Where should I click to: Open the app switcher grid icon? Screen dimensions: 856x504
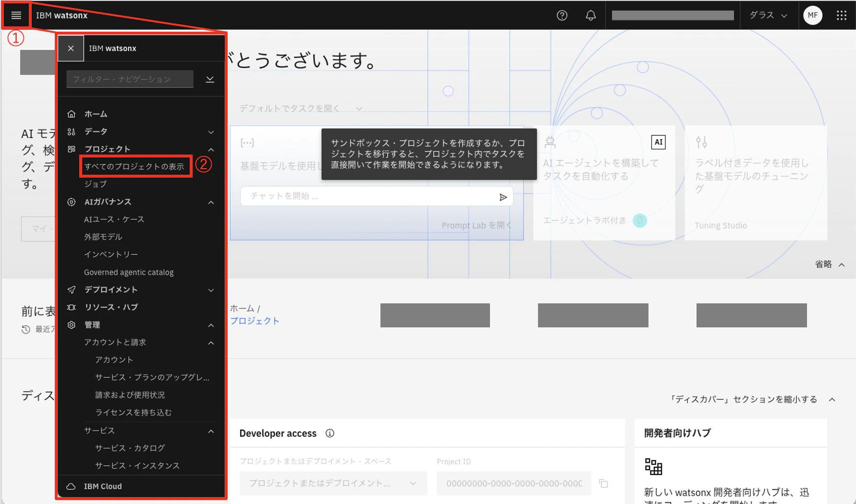pos(842,15)
